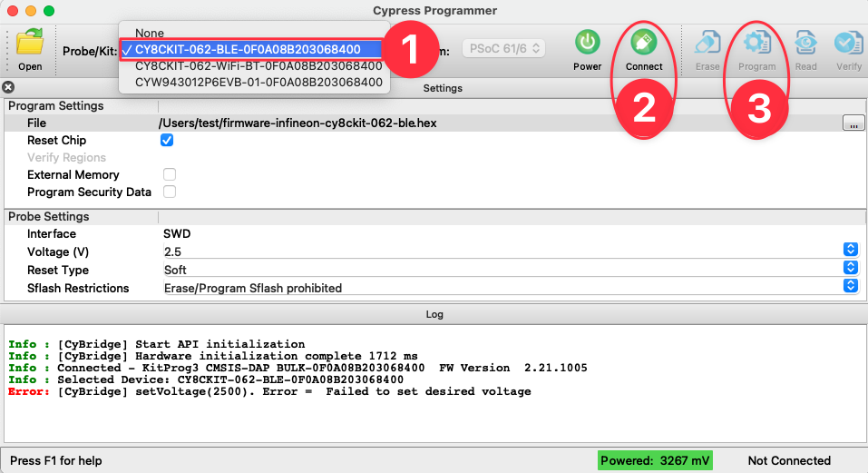Select CYW943012P6EVB-01-0F0A08B203068400 probe entry
The width and height of the screenshot is (868, 473).
[x=258, y=82]
